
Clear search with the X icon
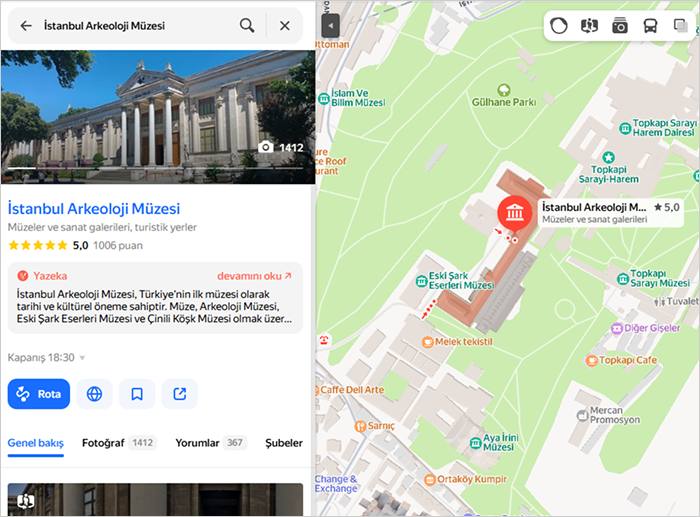pyautogui.click(x=285, y=26)
